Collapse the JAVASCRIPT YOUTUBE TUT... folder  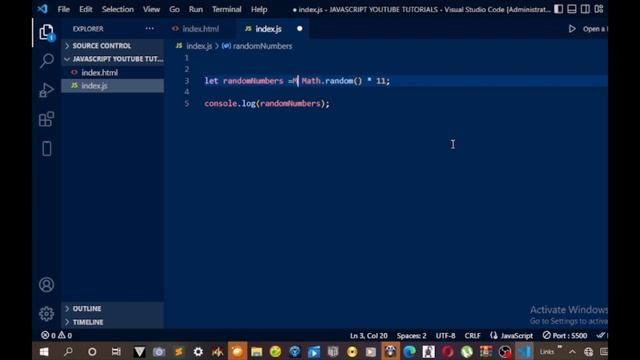tap(113, 59)
